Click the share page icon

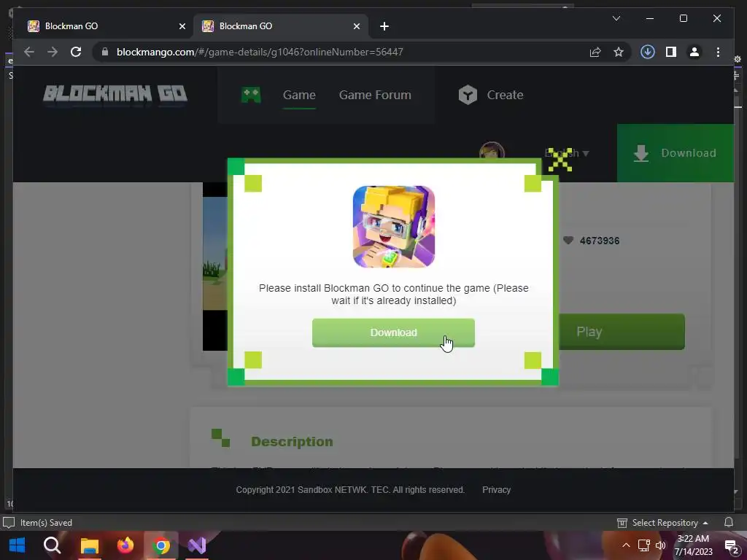pyautogui.click(x=595, y=52)
